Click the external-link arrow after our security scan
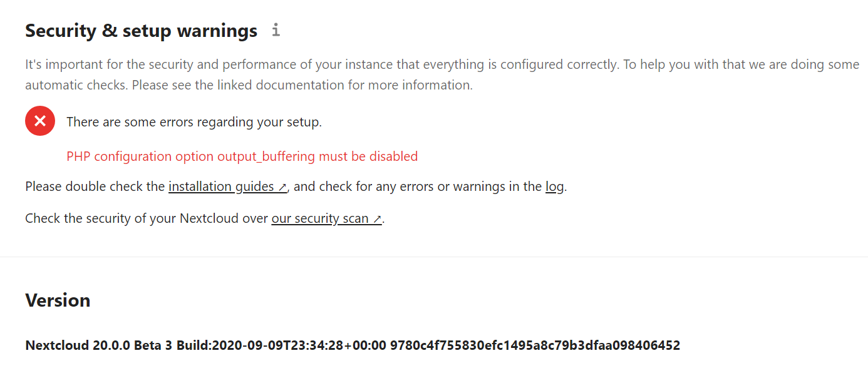Image resolution: width=868 pixels, height=378 pixels. point(377,218)
